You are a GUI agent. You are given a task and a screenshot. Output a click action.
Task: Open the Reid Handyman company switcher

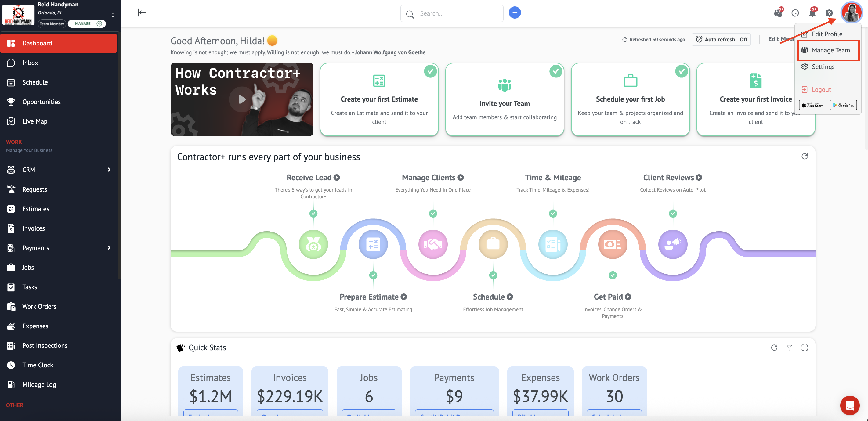(113, 14)
